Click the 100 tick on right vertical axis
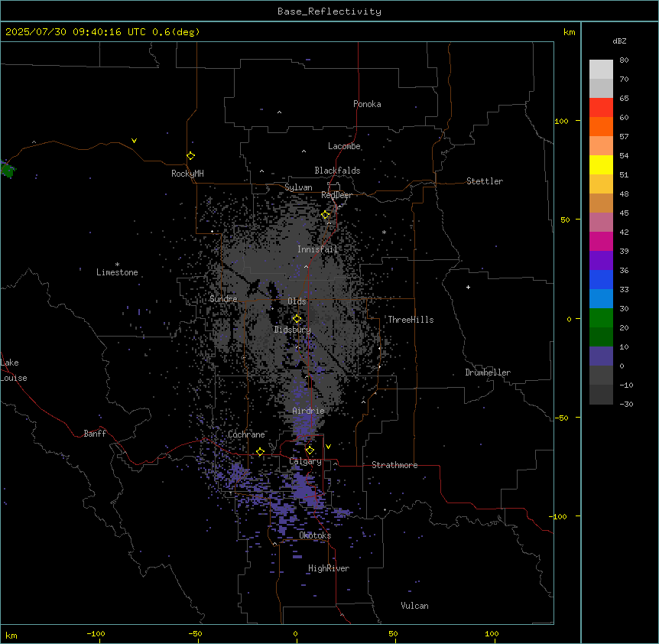 (561, 121)
